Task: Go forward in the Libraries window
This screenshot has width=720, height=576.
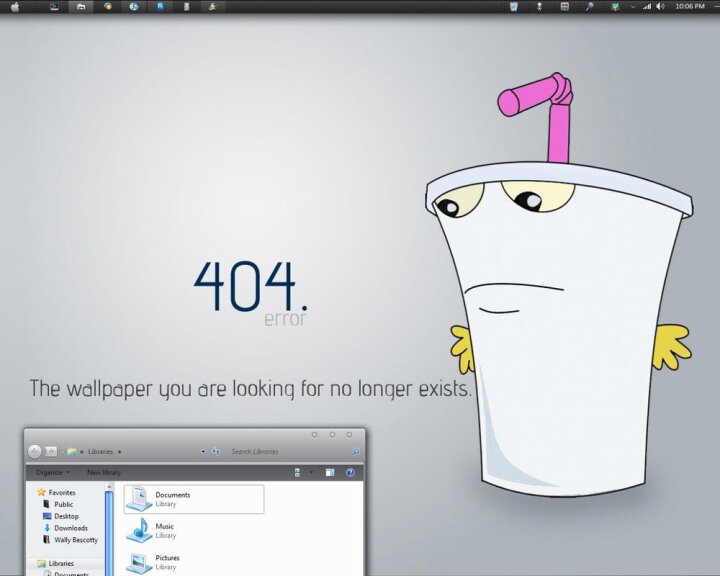Action: click(51, 452)
